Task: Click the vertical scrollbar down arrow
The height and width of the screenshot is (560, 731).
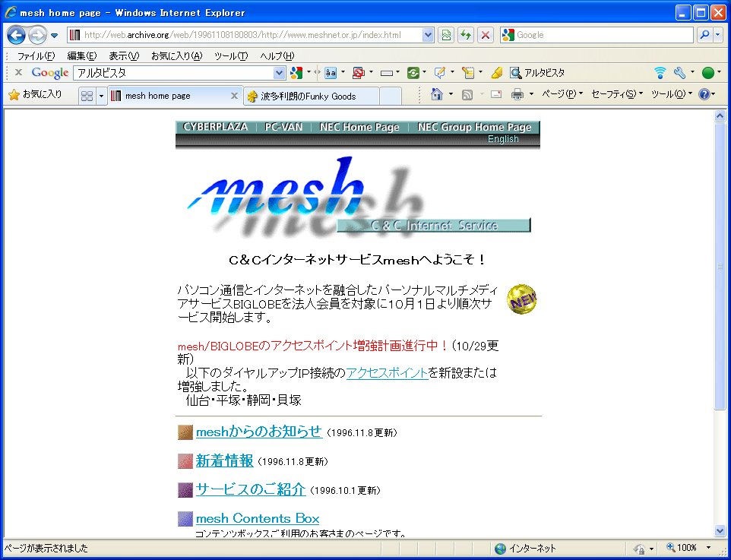Action: (x=720, y=530)
